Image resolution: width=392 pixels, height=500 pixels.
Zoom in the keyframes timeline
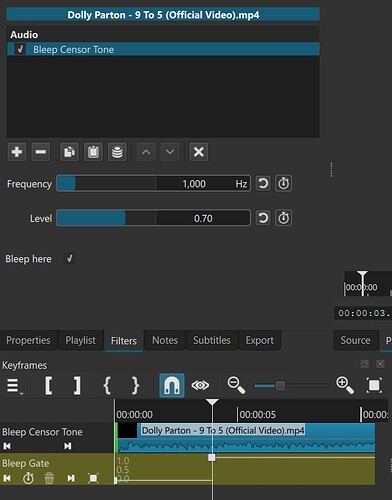[x=345, y=385]
